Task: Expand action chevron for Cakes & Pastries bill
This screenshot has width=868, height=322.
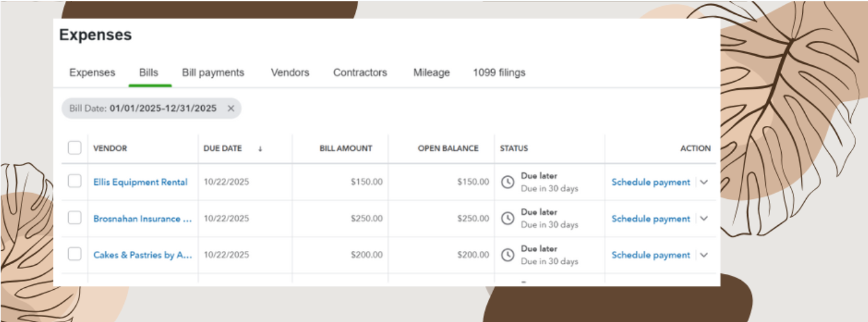Action: (704, 255)
